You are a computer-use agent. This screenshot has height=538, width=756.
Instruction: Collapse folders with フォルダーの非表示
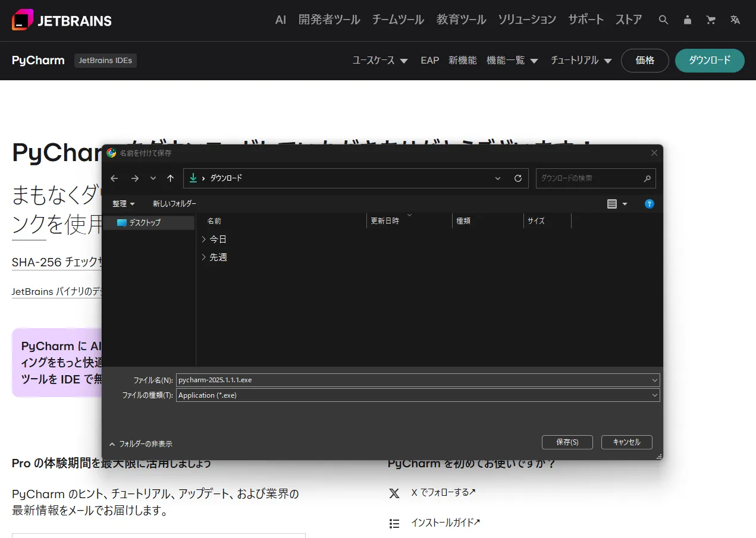click(141, 444)
